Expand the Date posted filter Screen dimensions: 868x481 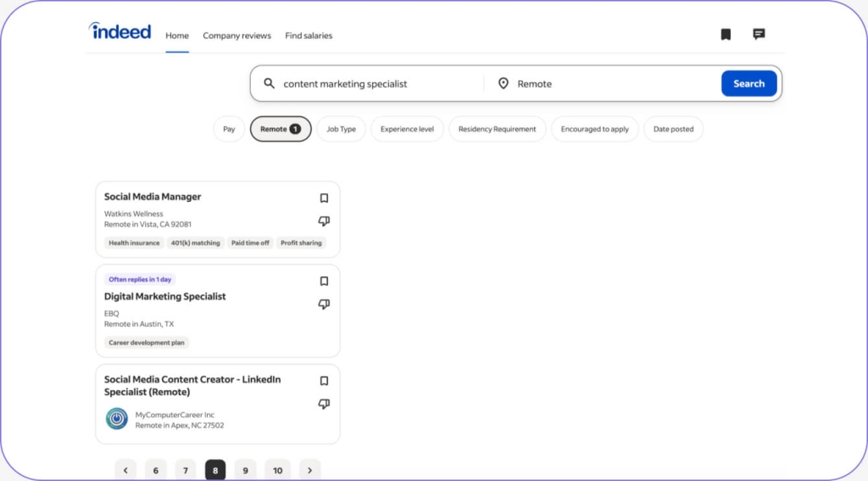pos(673,129)
